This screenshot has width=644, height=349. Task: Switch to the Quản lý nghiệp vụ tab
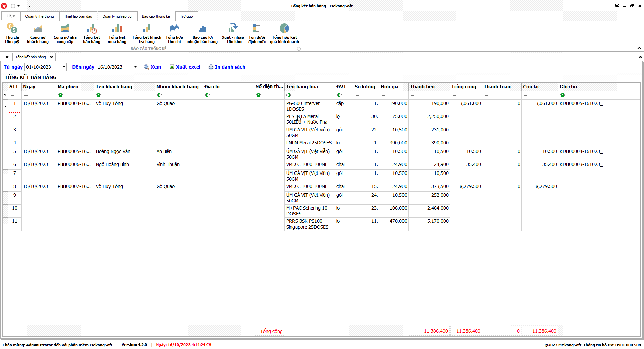click(117, 16)
